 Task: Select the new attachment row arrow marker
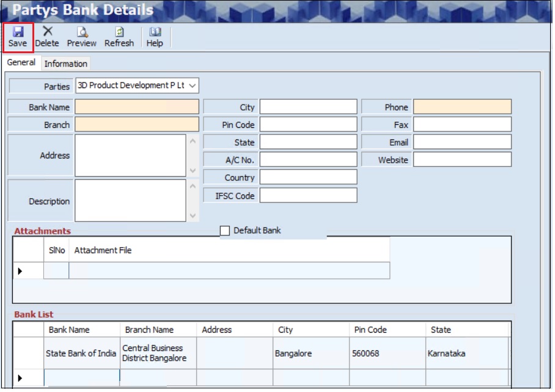[x=20, y=270]
